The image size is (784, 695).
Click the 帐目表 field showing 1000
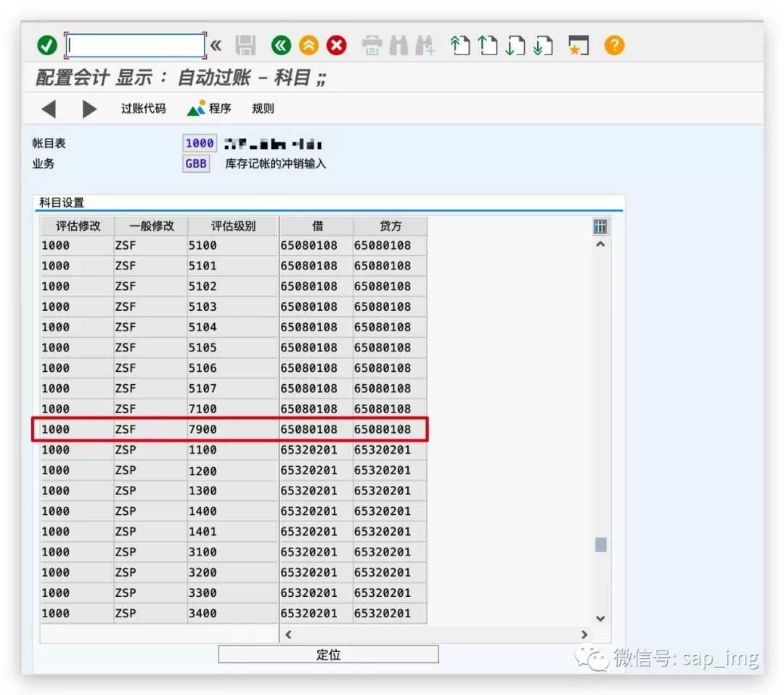pyautogui.click(x=199, y=143)
